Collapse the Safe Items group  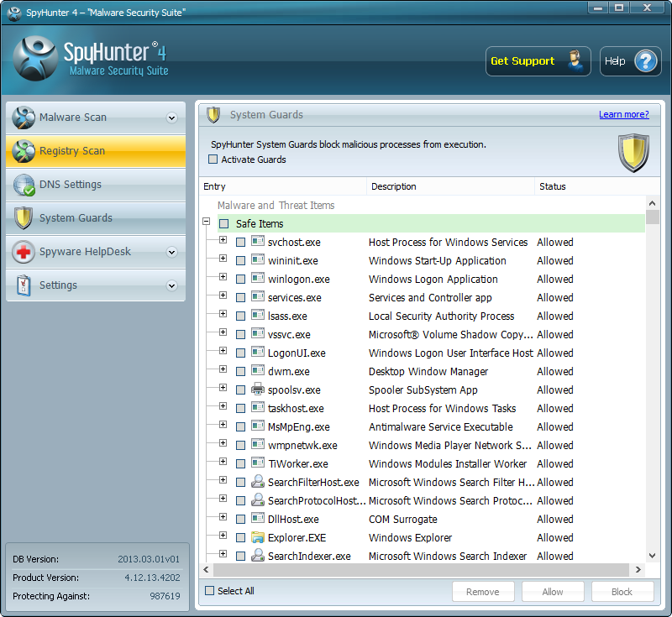coord(206,222)
